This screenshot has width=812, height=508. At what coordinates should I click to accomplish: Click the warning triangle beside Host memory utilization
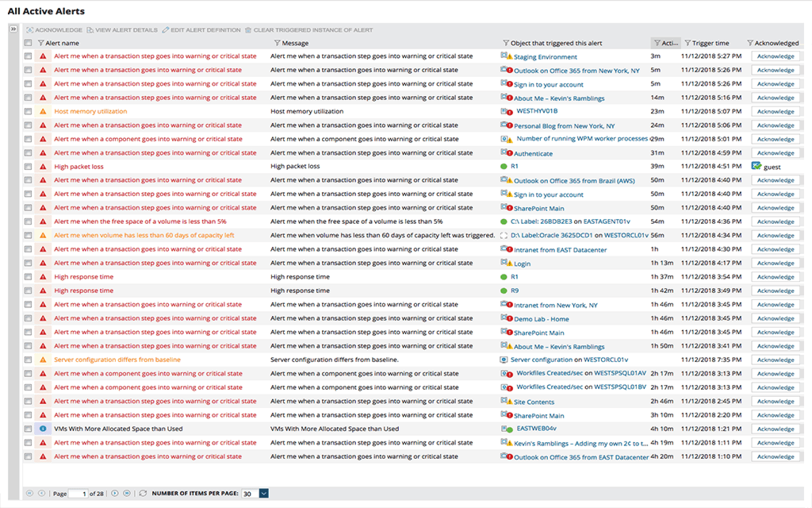pyautogui.click(x=43, y=111)
